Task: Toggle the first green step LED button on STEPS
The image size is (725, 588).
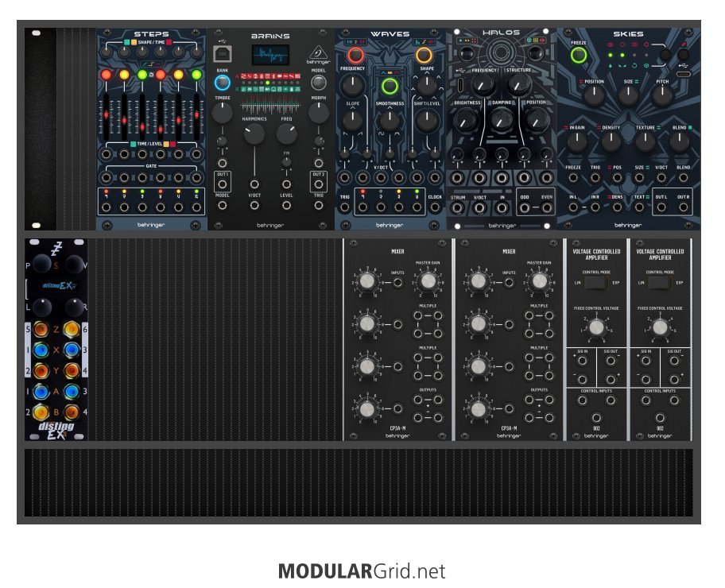Action: click(x=142, y=75)
